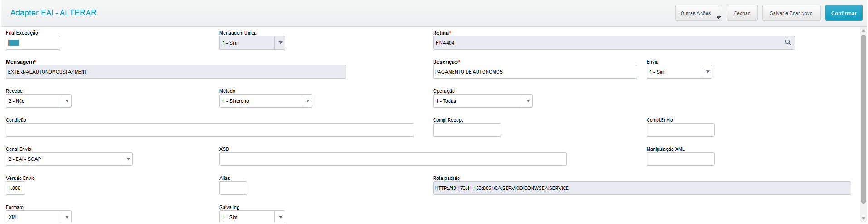Click the XSD input field

pos(393,159)
